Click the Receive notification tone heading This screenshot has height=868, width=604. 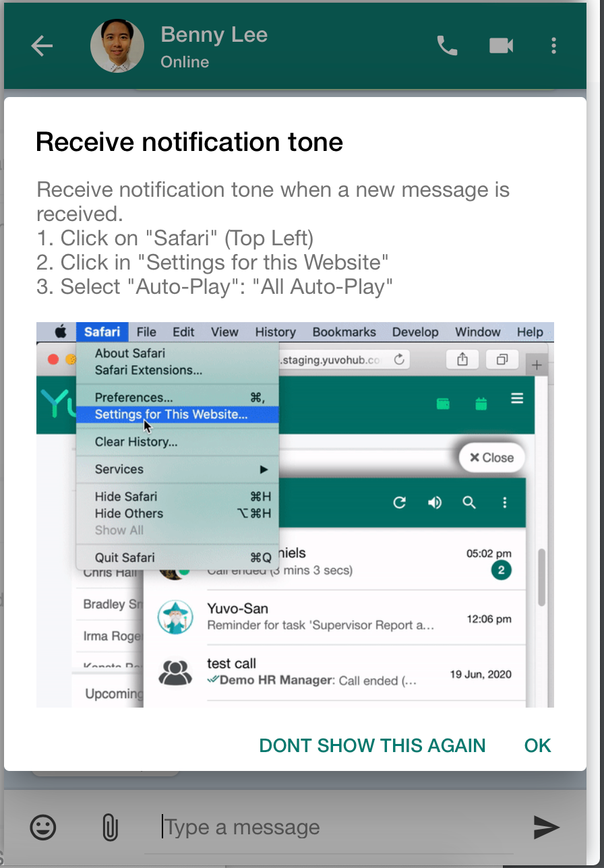(x=189, y=142)
